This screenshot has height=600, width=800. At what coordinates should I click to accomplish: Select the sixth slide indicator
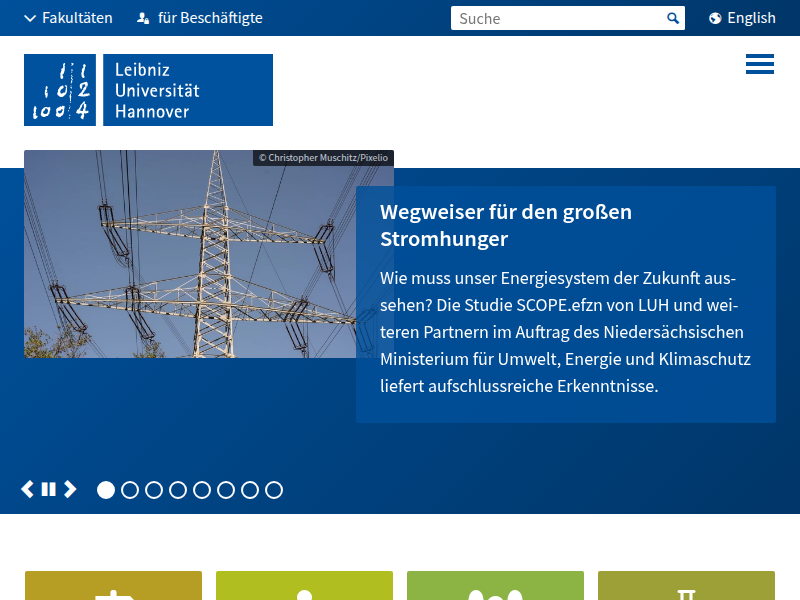click(226, 490)
